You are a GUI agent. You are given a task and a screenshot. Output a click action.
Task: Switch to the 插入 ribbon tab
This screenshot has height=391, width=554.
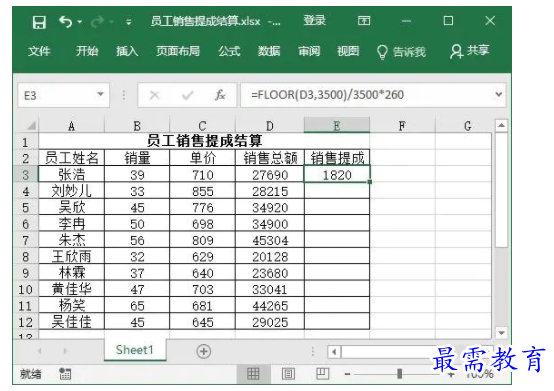click(127, 51)
